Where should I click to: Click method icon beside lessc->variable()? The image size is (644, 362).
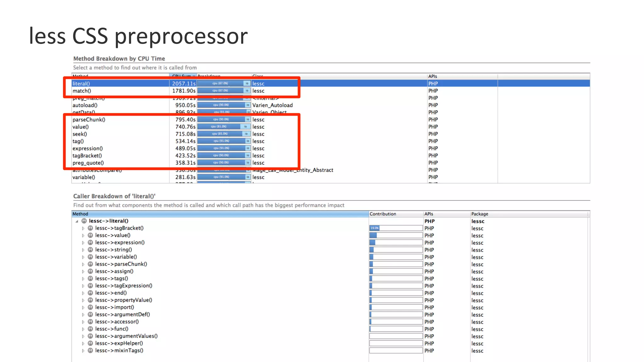(x=90, y=257)
